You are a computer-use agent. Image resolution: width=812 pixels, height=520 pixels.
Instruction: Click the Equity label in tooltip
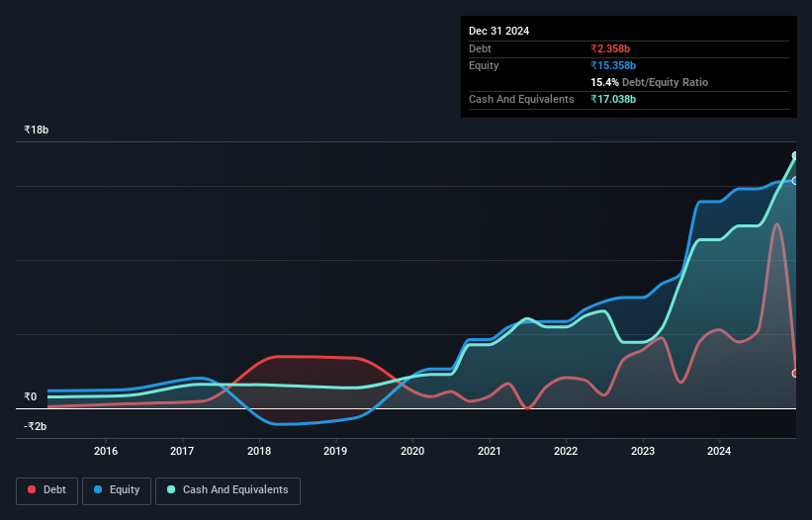484,65
